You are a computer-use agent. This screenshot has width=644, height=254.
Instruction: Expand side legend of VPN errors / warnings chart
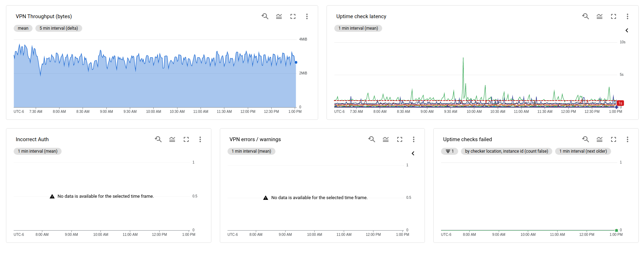(x=413, y=153)
